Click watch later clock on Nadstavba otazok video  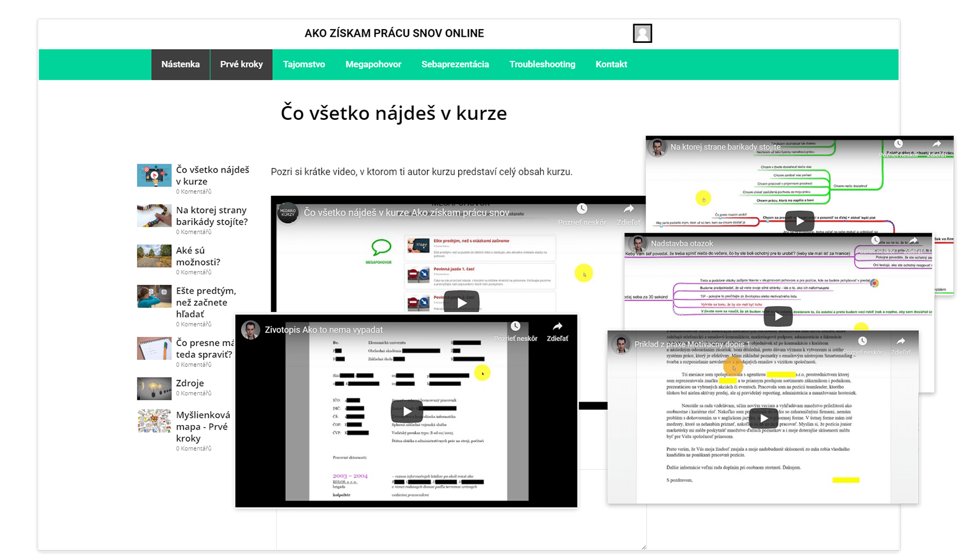coord(876,240)
